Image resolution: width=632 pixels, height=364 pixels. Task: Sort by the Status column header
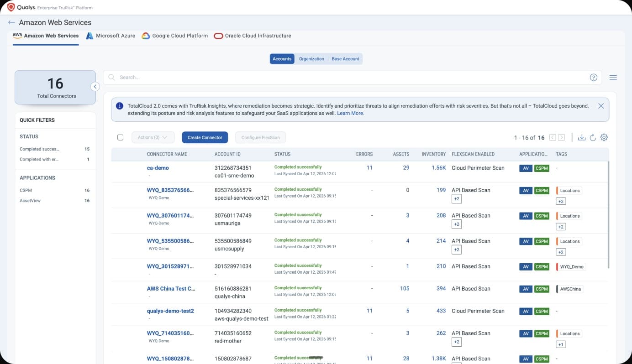pos(282,154)
